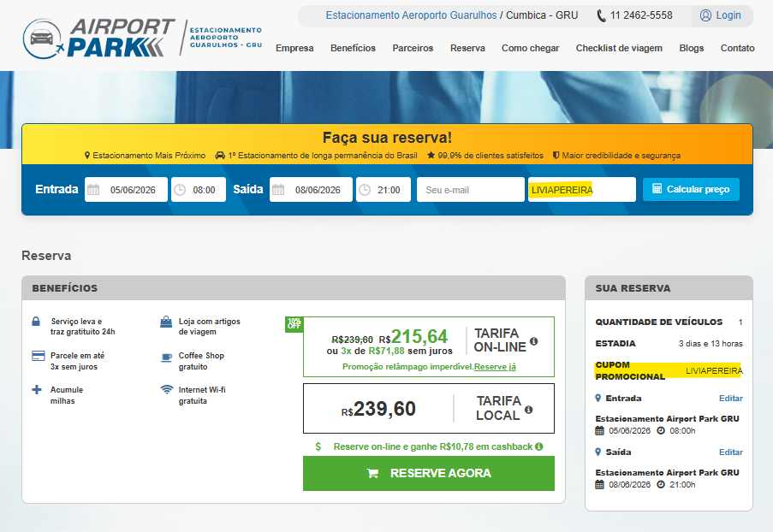Click the calendar icon in Entrada date field
Viewport: 773px width, 532px height.
pyautogui.click(x=93, y=190)
